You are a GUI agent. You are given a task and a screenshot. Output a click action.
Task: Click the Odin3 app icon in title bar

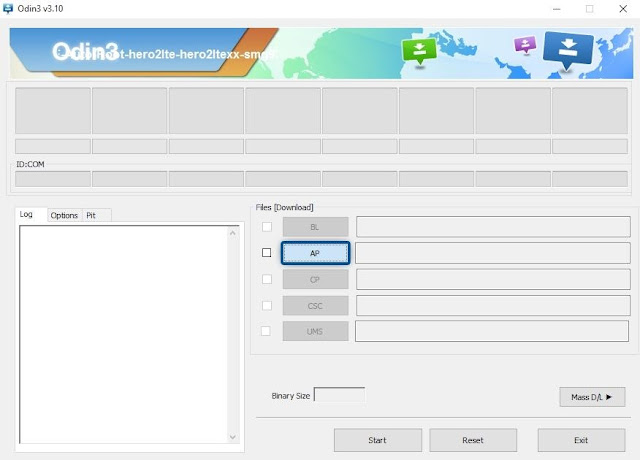click(x=8, y=9)
